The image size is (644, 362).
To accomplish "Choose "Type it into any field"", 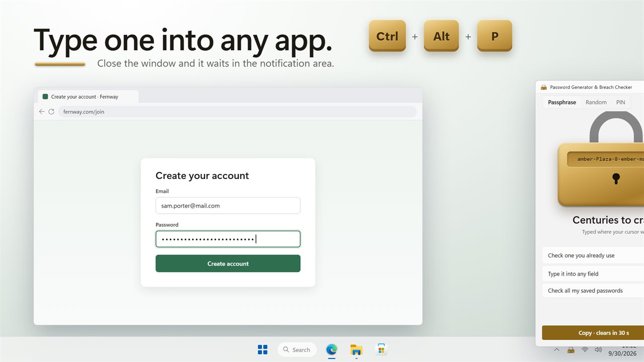I will pos(593,274).
